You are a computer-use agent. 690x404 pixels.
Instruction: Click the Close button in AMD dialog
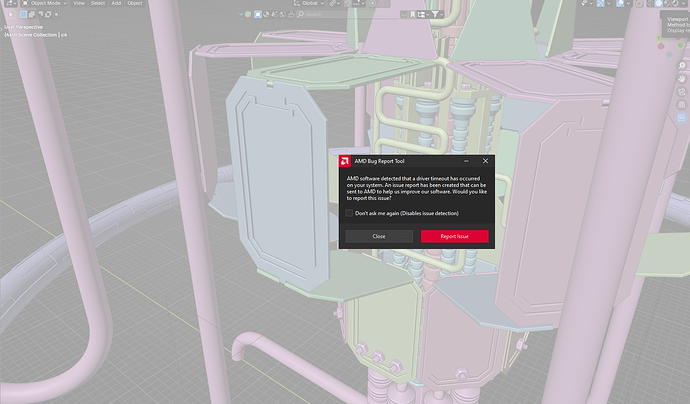pyautogui.click(x=379, y=236)
